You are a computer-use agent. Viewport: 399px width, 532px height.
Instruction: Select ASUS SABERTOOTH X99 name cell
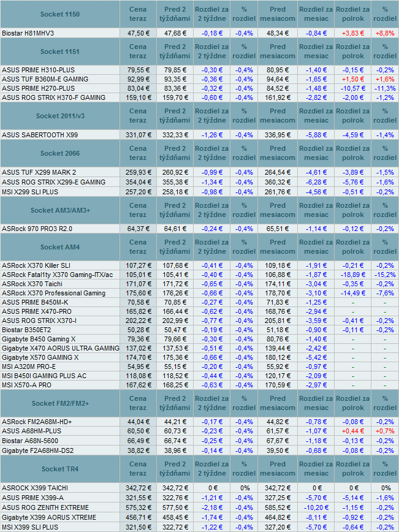pyautogui.click(x=40, y=135)
